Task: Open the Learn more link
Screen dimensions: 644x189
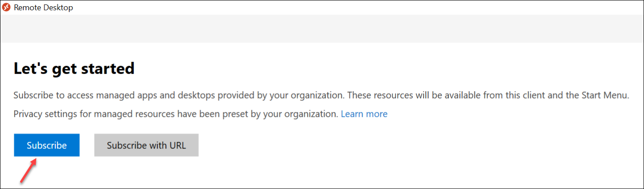Action: 364,114
